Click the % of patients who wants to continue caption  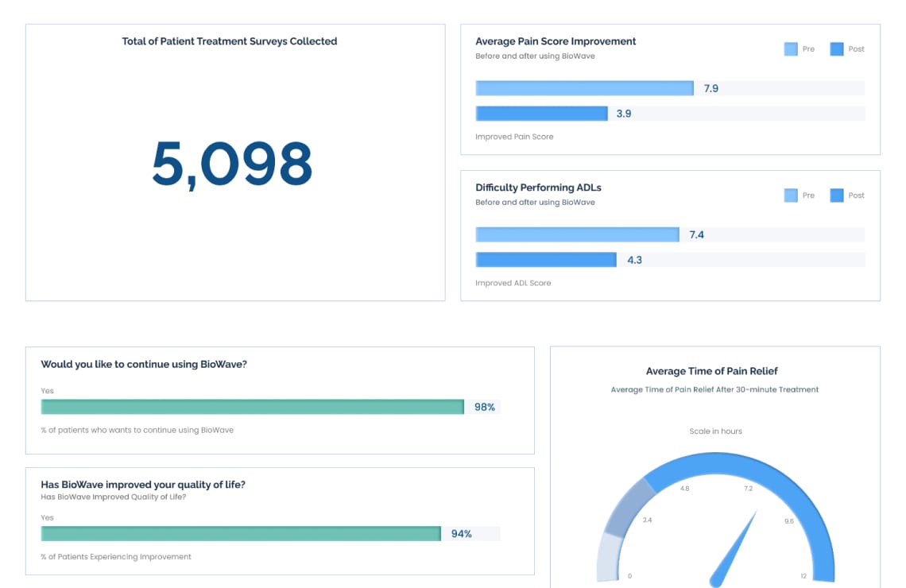click(x=137, y=431)
